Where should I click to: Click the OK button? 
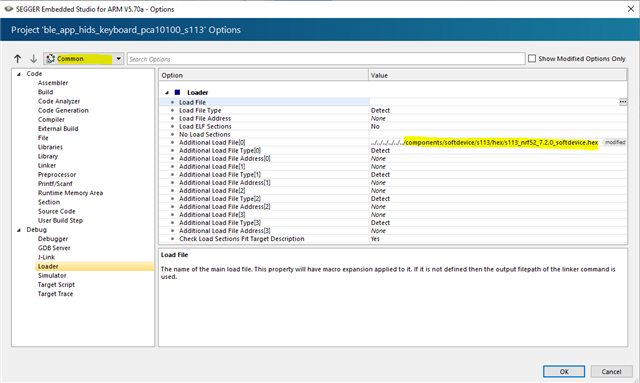(x=564, y=372)
